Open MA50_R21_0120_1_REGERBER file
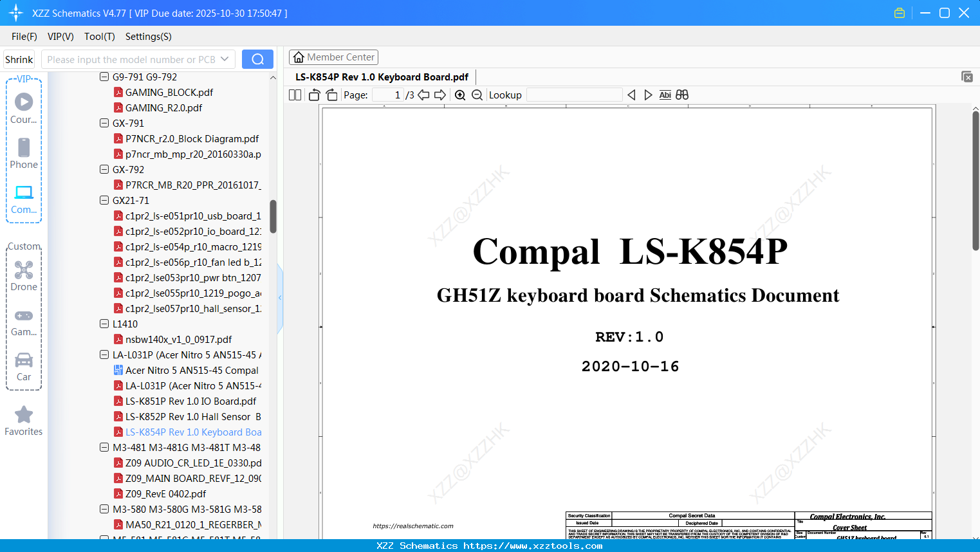The height and width of the screenshot is (552, 980). click(x=187, y=524)
